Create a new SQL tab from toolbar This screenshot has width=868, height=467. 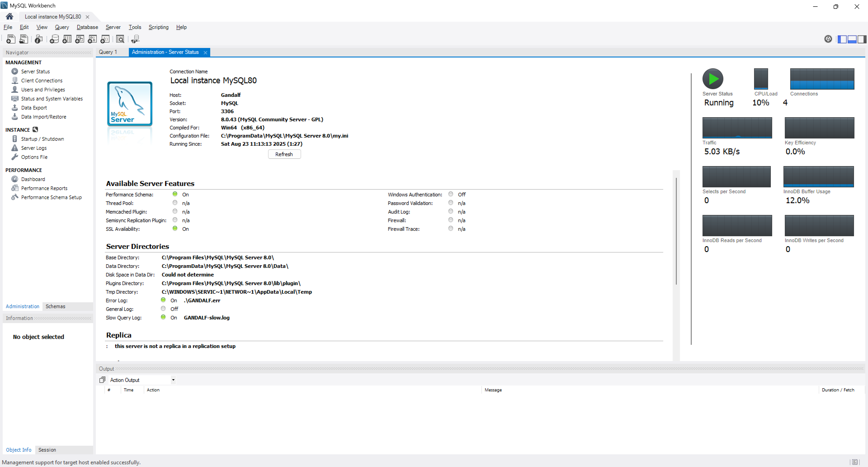[11, 39]
